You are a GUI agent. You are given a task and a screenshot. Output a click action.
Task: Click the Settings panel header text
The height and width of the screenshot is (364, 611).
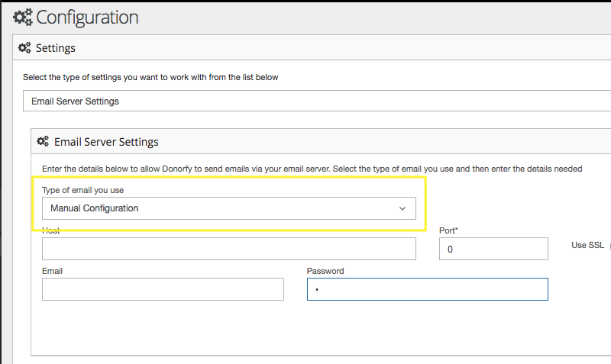click(x=56, y=48)
